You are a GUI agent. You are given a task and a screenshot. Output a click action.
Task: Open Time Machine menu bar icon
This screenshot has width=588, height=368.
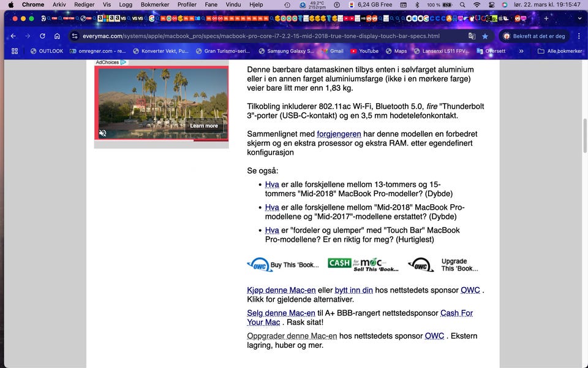pyautogui.click(x=287, y=4)
